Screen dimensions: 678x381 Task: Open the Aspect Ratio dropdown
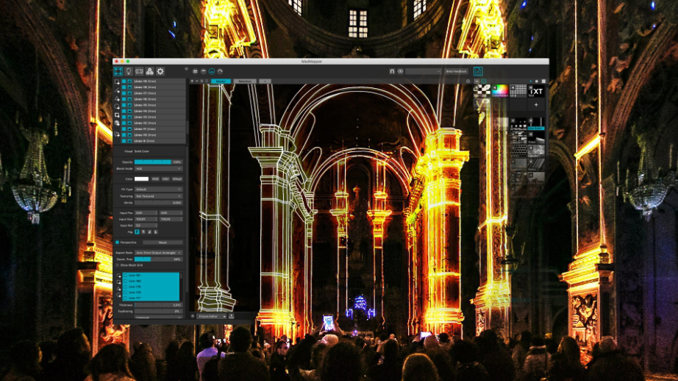[x=158, y=253]
